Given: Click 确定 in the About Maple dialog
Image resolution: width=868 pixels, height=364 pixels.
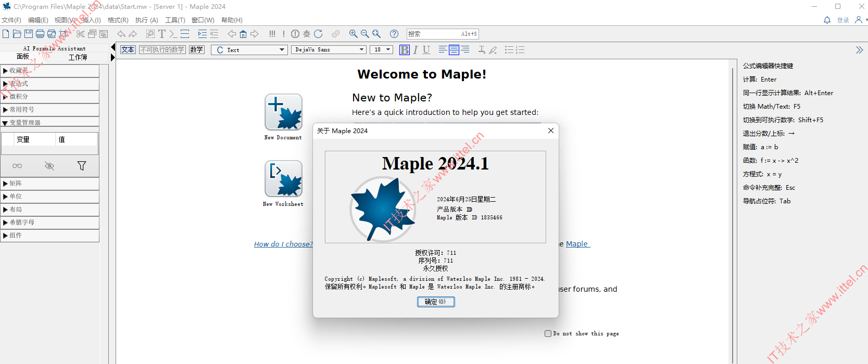Looking at the screenshot, I should pyautogui.click(x=436, y=302).
